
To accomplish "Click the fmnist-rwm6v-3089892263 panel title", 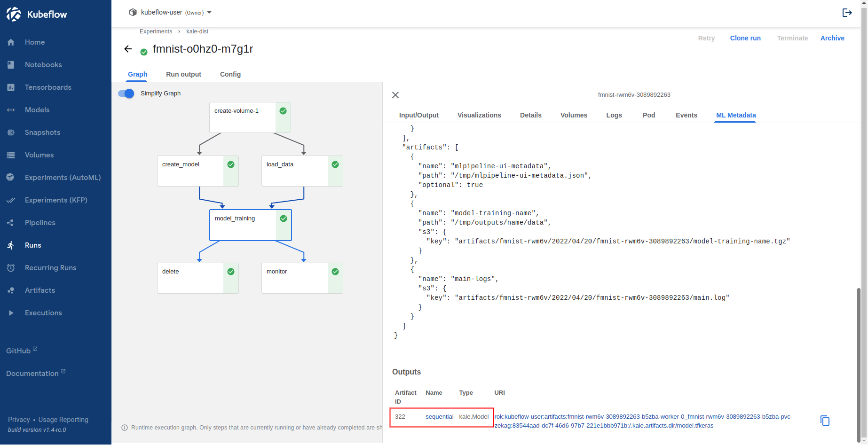I will coord(634,95).
